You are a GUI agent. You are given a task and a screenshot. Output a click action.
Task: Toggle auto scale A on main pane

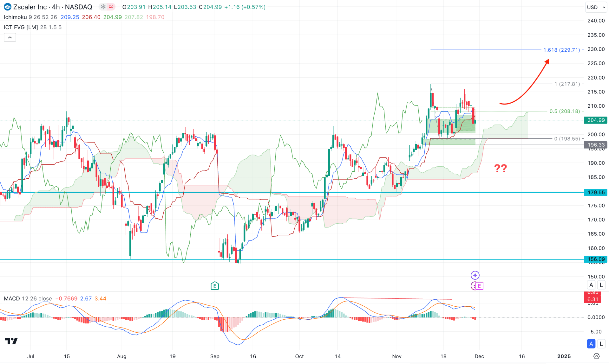591,285
